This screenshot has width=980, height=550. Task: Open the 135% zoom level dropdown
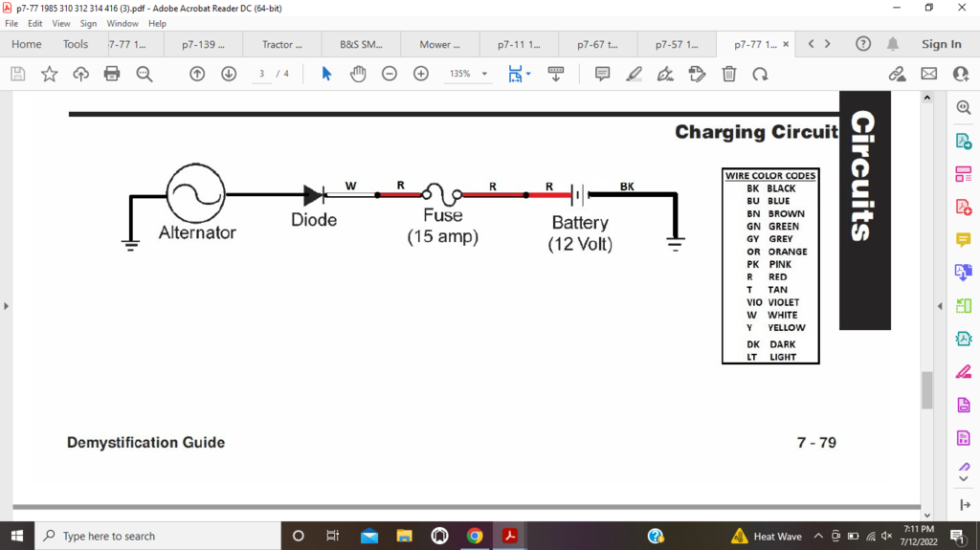[x=484, y=74]
